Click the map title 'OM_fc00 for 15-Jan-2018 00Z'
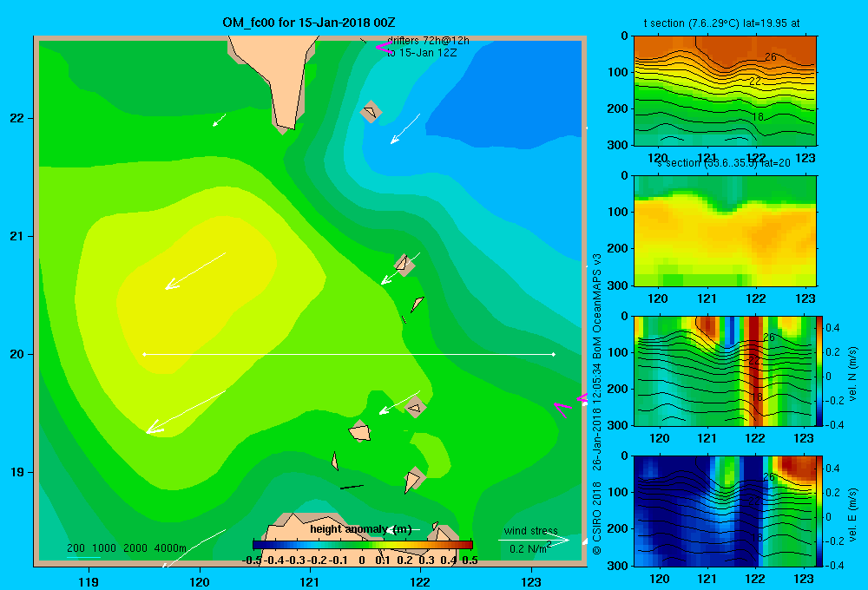The width and height of the screenshot is (868, 590). click(x=308, y=23)
